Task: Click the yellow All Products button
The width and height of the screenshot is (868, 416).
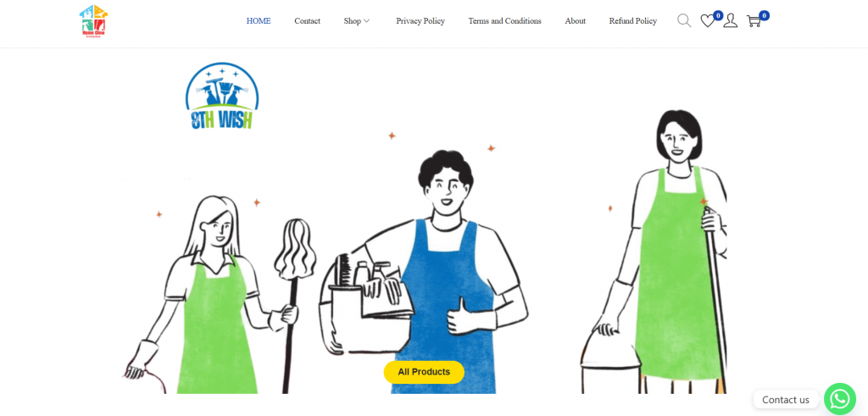Action: tap(424, 372)
